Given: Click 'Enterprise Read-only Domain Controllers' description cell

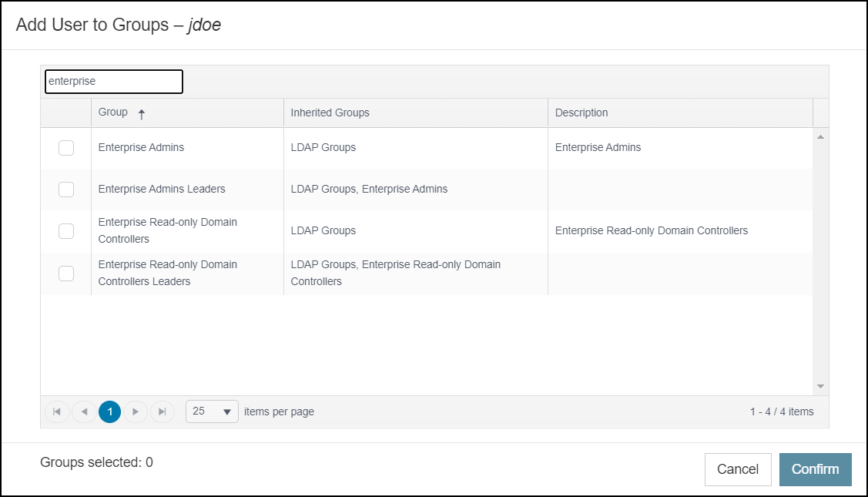Looking at the screenshot, I should click(652, 230).
